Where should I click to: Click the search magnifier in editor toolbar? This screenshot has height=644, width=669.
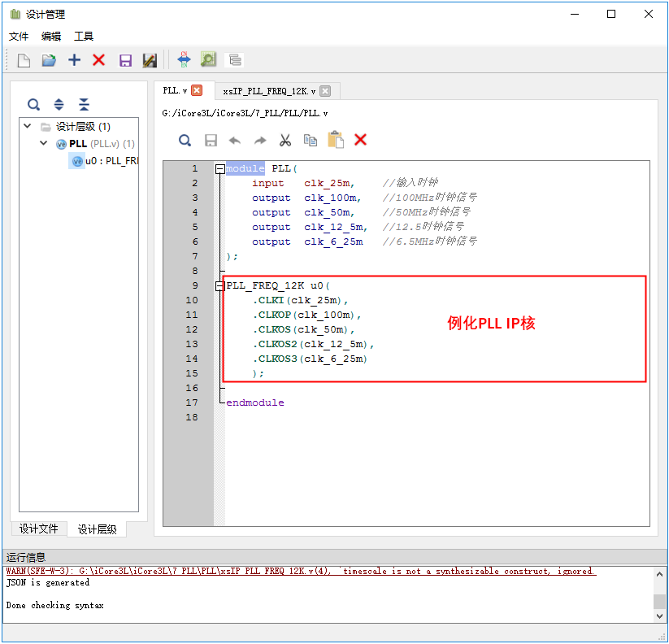pyautogui.click(x=185, y=140)
